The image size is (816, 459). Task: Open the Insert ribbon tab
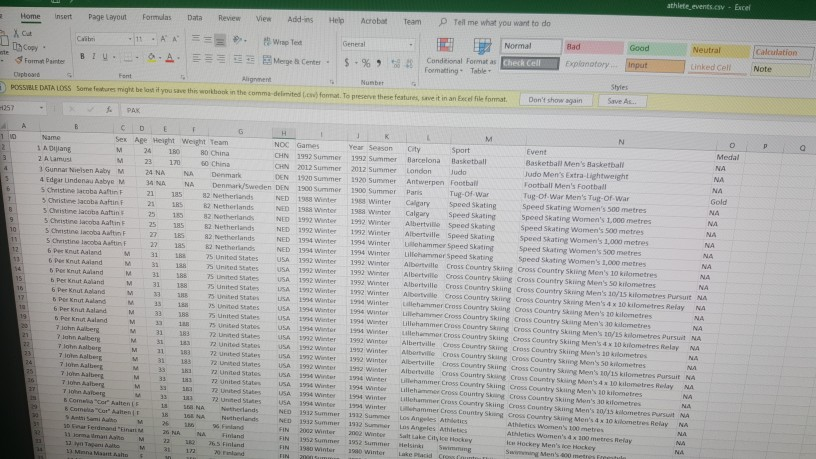pos(63,17)
